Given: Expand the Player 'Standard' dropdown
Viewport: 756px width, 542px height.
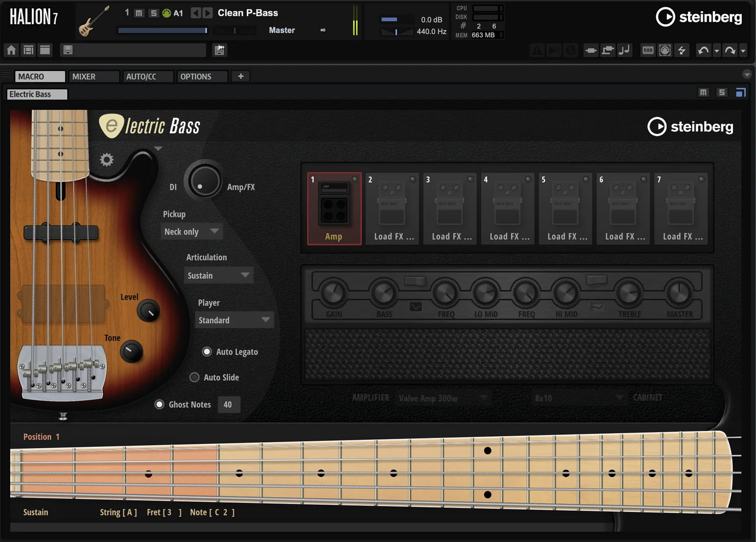Looking at the screenshot, I should (x=234, y=320).
